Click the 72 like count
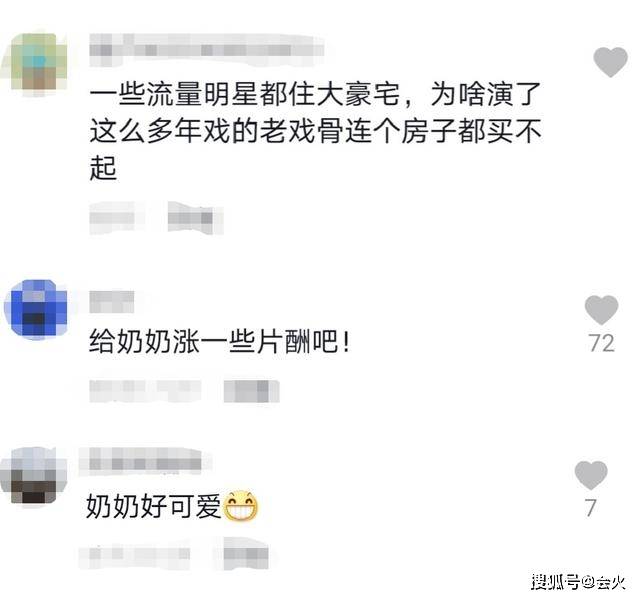Viewport: 640px width, 599px height. [x=602, y=343]
